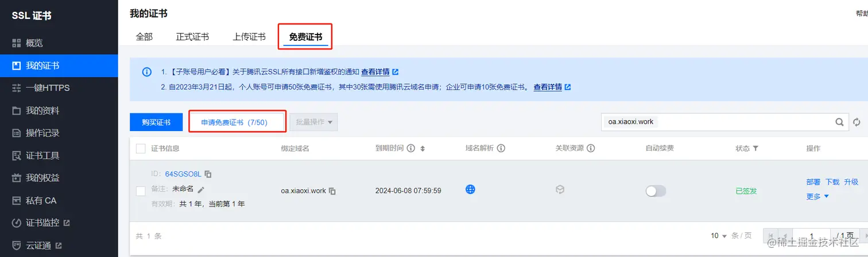Toggle the 自动续费 switch

[x=656, y=191]
